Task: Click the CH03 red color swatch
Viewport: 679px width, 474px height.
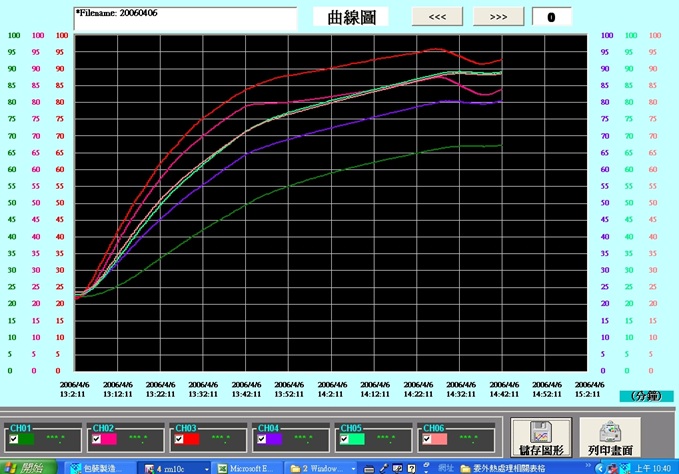Action: click(x=192, y=439)
